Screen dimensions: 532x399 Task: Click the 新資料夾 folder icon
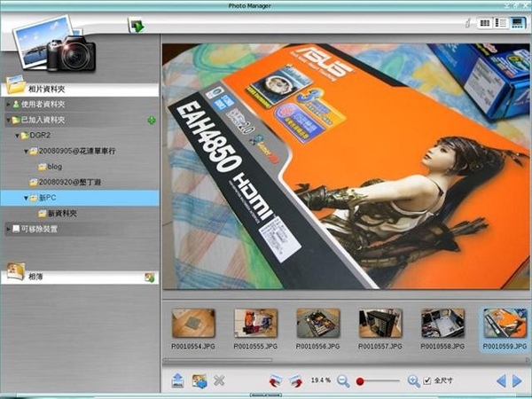click(43, 214)
